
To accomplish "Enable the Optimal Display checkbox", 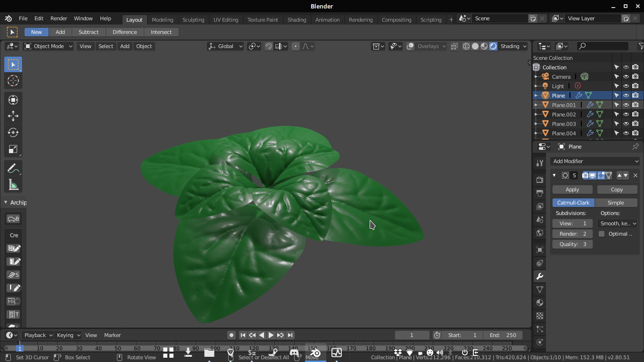I will (602, 234).
